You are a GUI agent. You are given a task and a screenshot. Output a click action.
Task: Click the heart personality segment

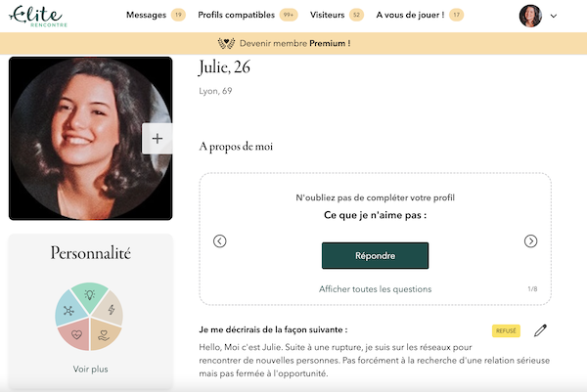pos(76,334)
